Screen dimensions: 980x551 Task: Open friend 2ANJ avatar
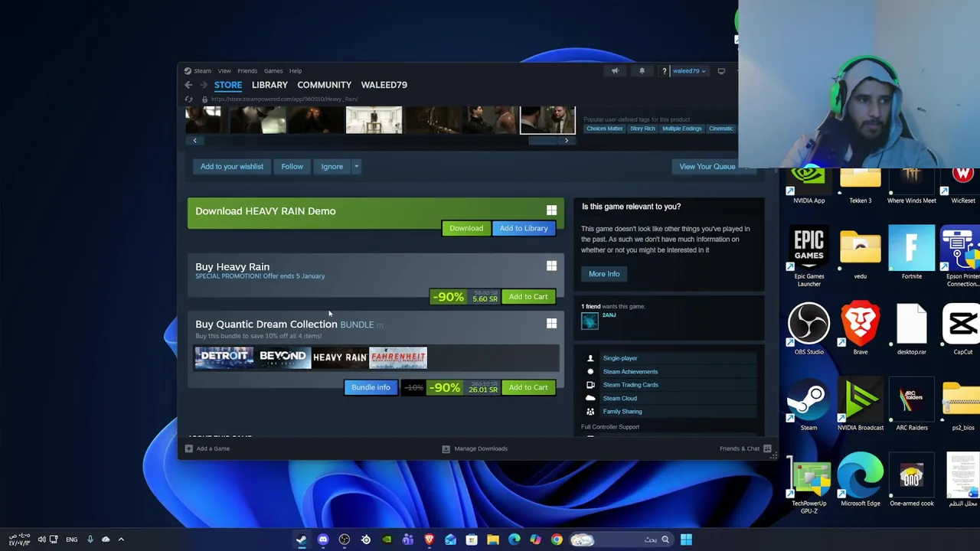(590, 321)
